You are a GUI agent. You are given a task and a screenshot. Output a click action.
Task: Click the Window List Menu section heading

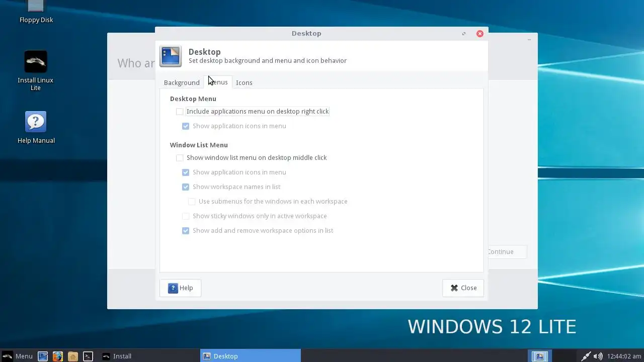coord(199,145)
